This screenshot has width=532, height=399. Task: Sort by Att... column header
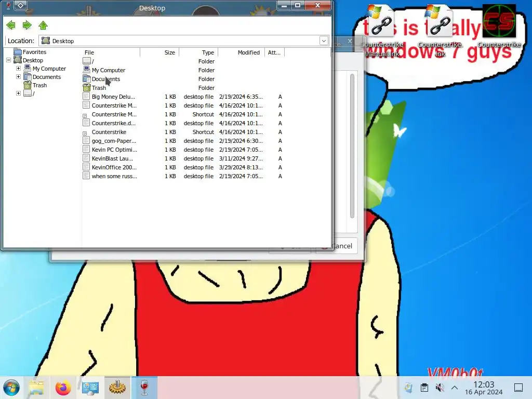click(x=274, y=52)
